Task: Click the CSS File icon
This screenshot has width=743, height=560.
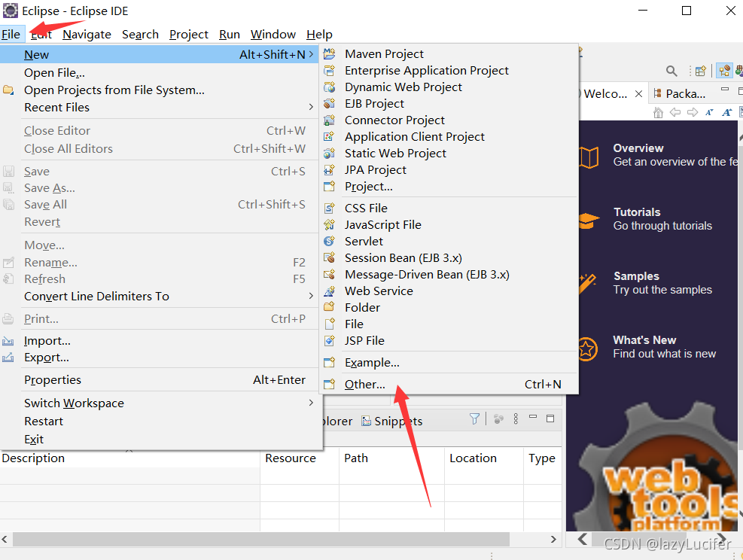Action: [x=329, y=208]
